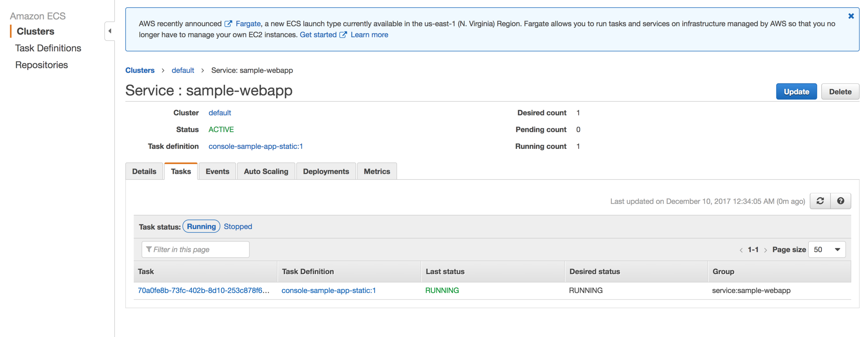Dismiss the Fargate announcement banner
The height and width of the screenshot is (337, 868).
(851, 16)
